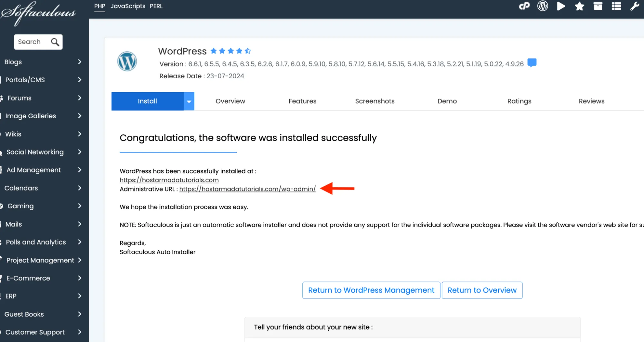644x342 pixels.
Task: Switch to the Overview tab
Action: click(230, 101)
